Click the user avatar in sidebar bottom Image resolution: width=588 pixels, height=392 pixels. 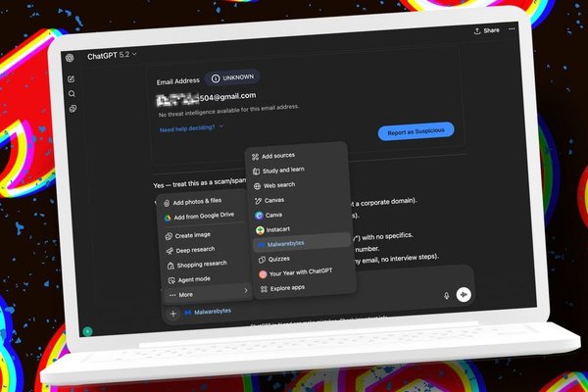coord(87,331)
